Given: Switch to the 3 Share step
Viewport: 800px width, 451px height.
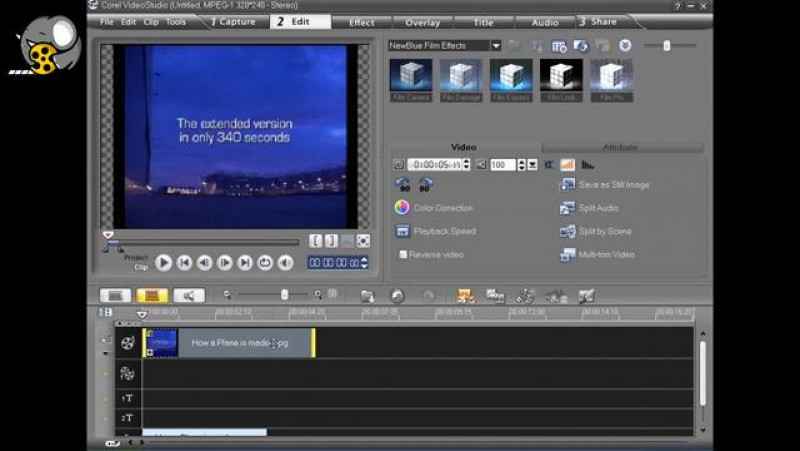Looking at the screenshot, I should click(x=598, y=21).
